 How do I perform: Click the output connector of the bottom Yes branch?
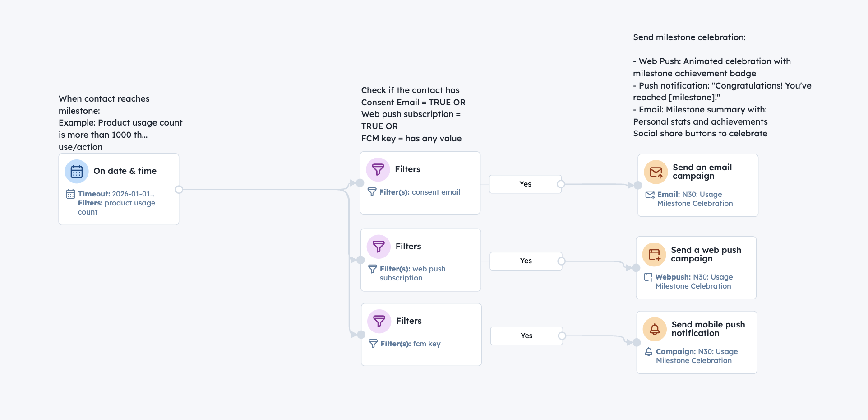562,336
